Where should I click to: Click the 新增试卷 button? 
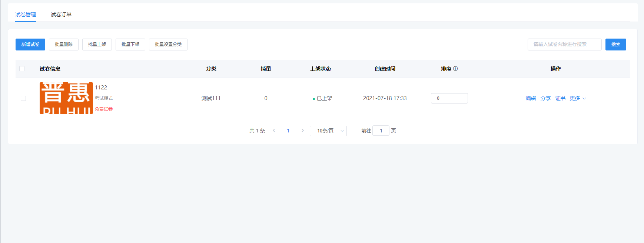30,45
